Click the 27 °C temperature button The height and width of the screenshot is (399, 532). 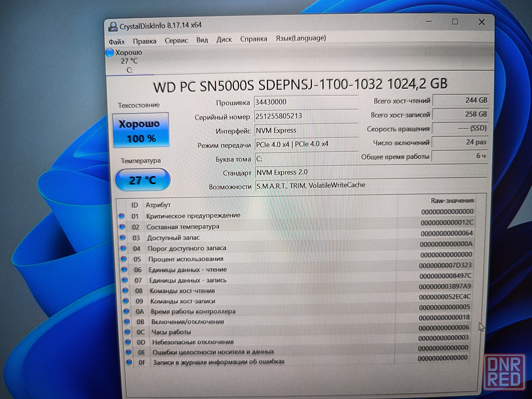click(143, 180)
